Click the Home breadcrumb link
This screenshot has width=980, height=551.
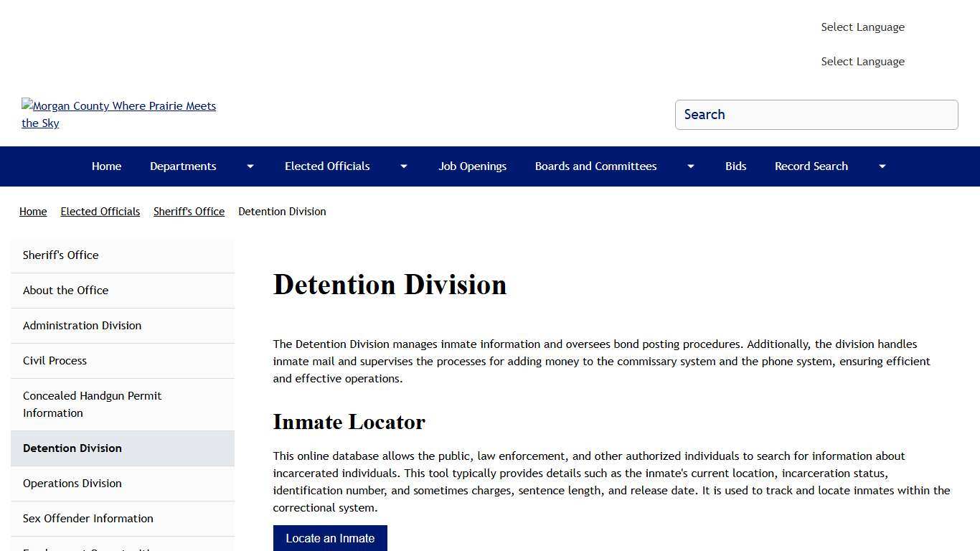click(33, 211)
